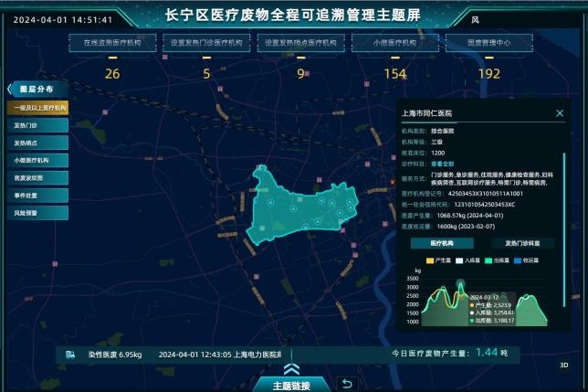Click the 染性医废 6.95kg ticker entry

pos(115,355)
